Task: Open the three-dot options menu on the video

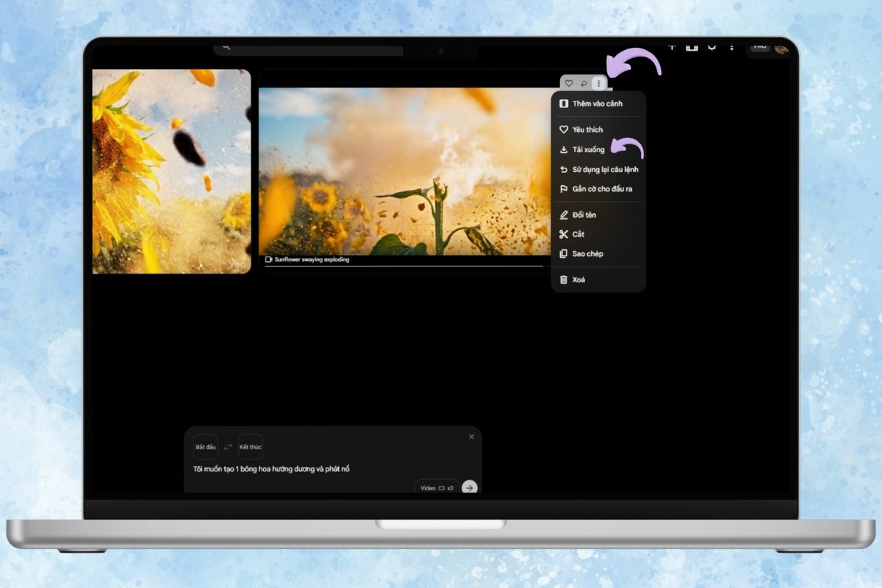Action: [x=599, y=83]
